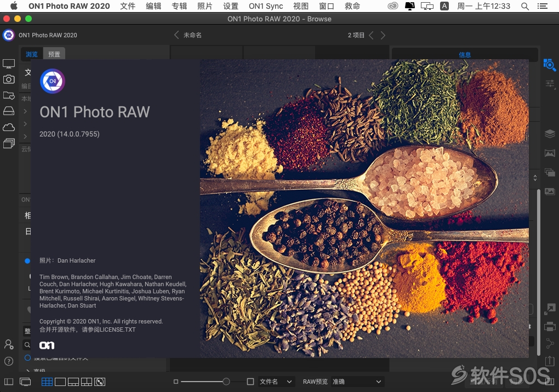This screenshot has width=559, height=392.
Task: Click the help question mark icon
Action: click(9, 361)
